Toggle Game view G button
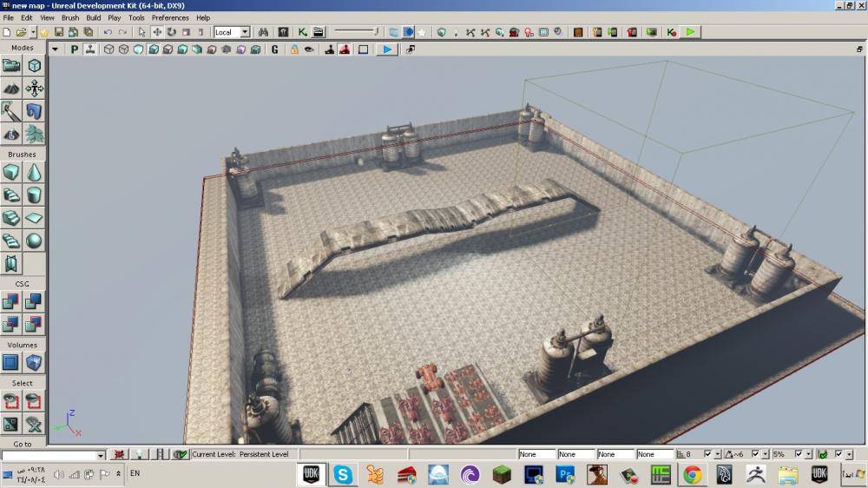This screenshot has width=868, height=488. tap(274, 49)
